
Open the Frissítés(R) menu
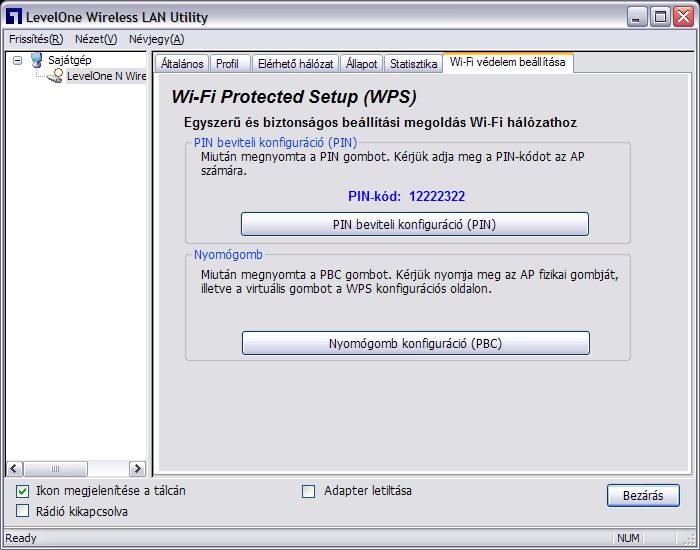click(36, 39)
